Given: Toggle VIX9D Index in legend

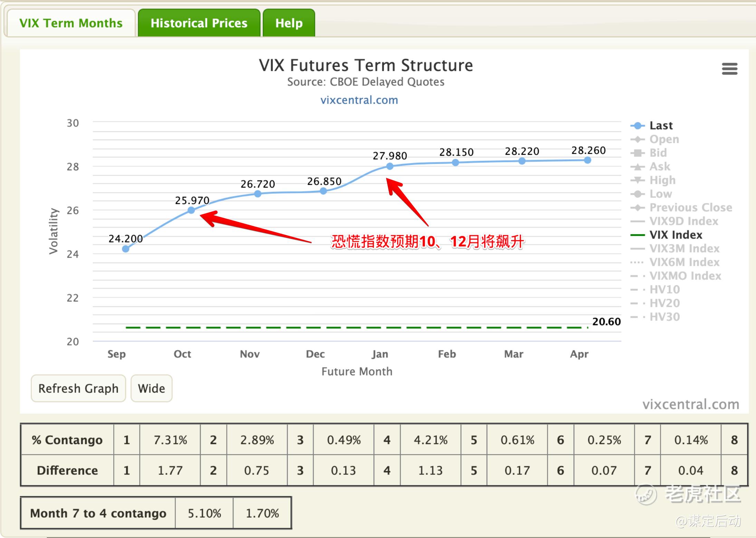Looking at the screenshot, I should pos(674,221).
